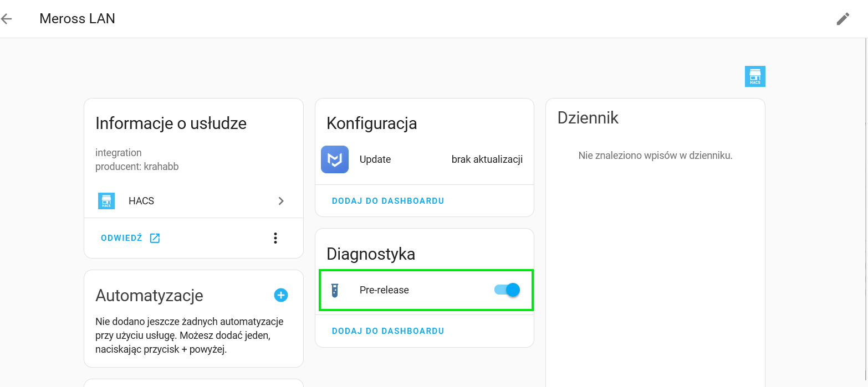Select the Pre-release label text
868x387 pixels.
point(384,290)
